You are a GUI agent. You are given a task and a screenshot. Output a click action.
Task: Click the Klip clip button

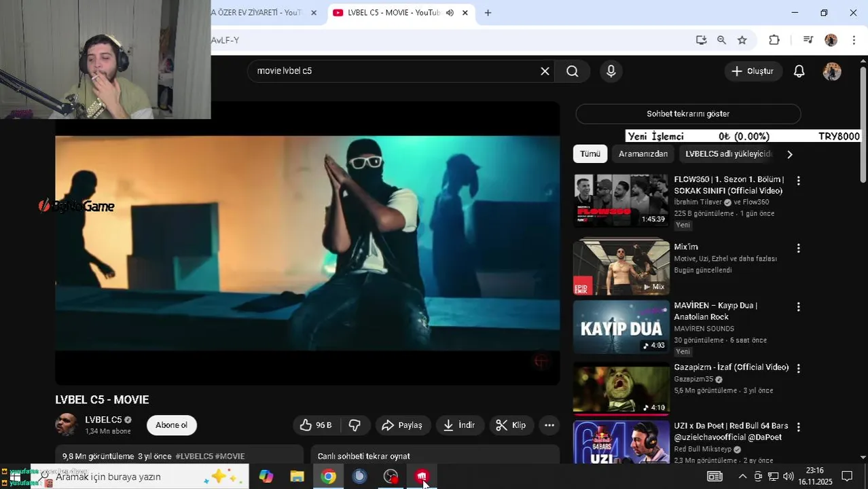click(x=511, y=425)
